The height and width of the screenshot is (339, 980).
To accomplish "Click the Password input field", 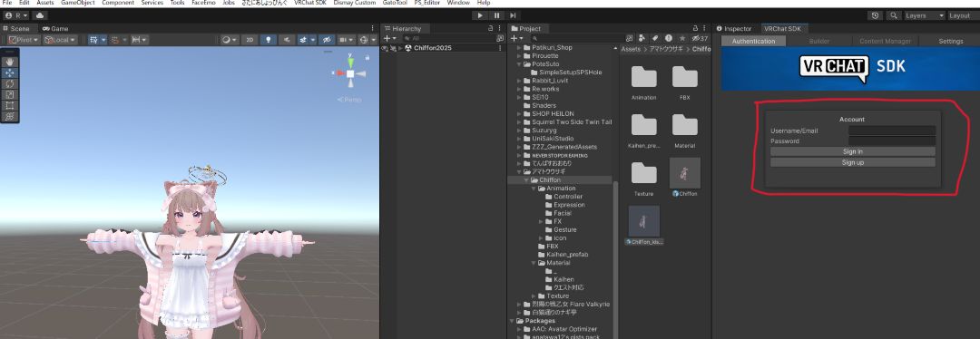I will [892, 141].
